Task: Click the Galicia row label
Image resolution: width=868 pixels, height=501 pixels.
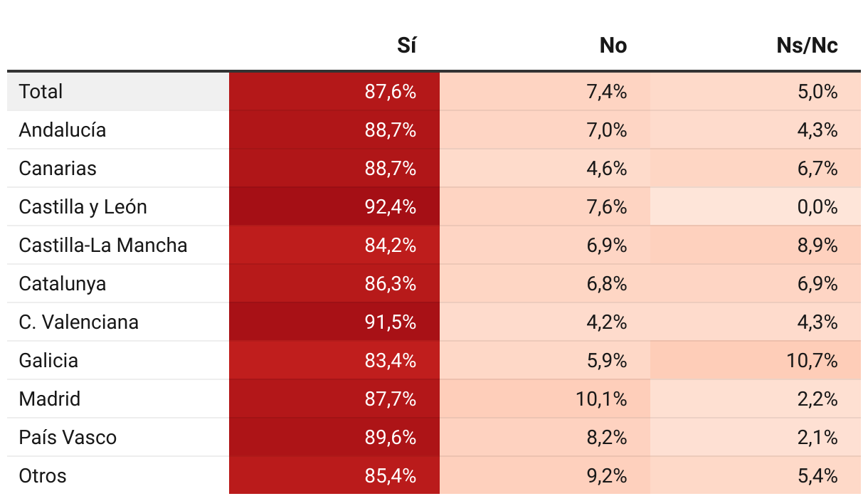Action: tap(48, 360)
